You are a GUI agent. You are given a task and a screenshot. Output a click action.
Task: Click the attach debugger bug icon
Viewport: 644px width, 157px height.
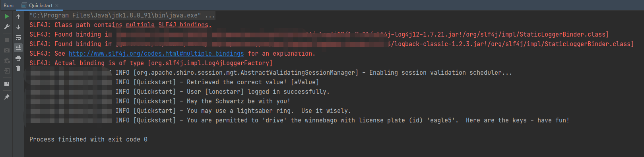7,60
